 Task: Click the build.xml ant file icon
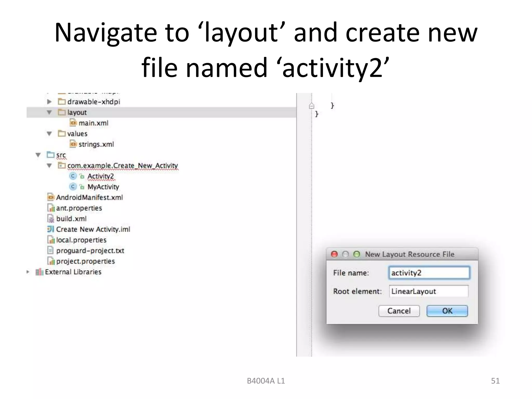point(51,218)
